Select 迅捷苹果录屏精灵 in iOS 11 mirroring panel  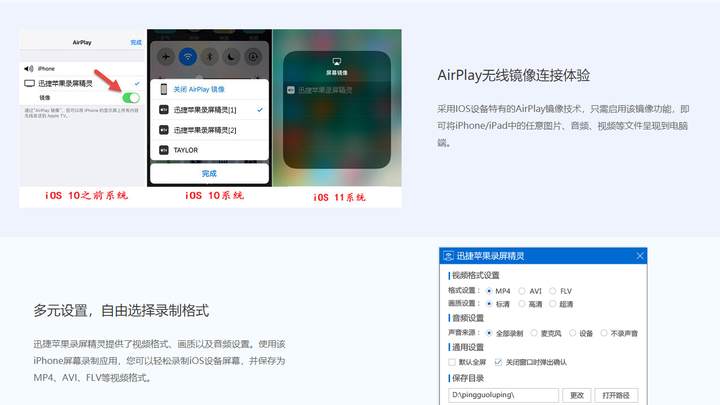pos(337,90)
